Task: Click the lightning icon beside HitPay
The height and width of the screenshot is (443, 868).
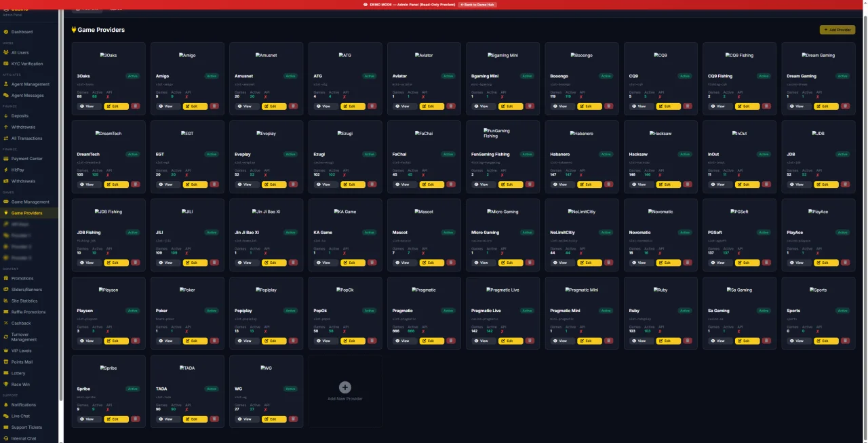Action: (x=6, y=170)
